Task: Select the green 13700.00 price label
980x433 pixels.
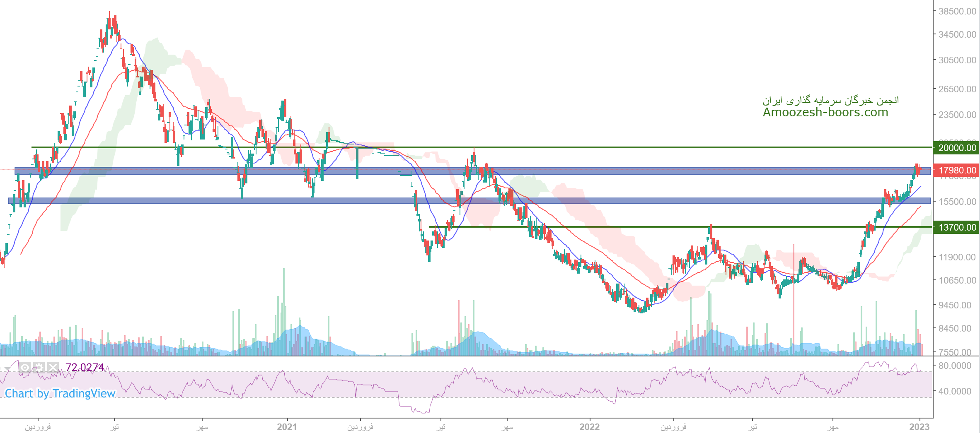Action: point(956,227)
